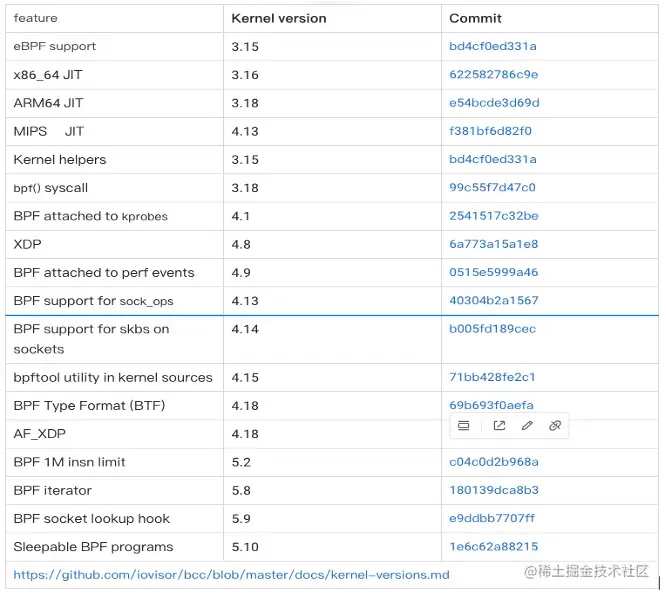Click version 4.13 in MIPS JIT row
The width and height of the screenshot is (666, 596).
(x=245, y=131)
